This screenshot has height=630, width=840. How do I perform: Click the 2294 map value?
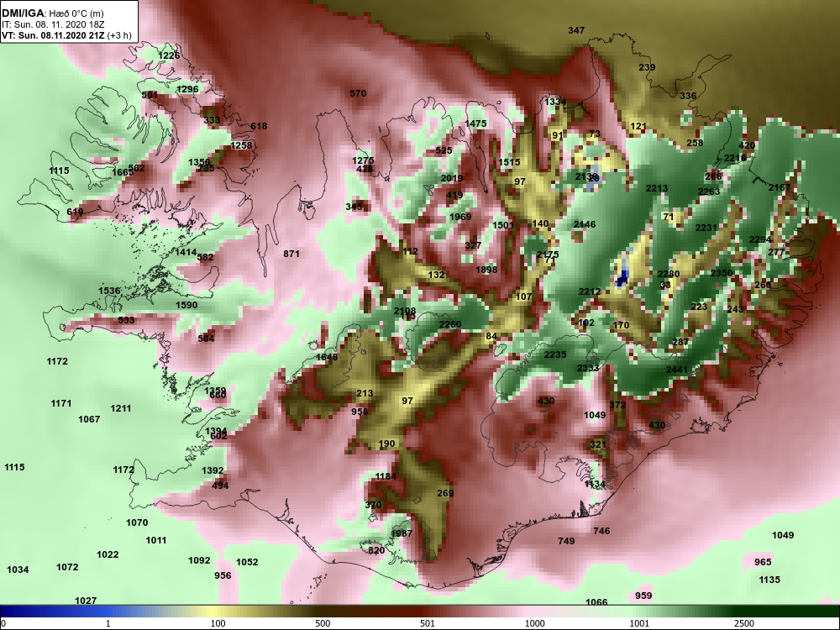click(x=760, y=239)
